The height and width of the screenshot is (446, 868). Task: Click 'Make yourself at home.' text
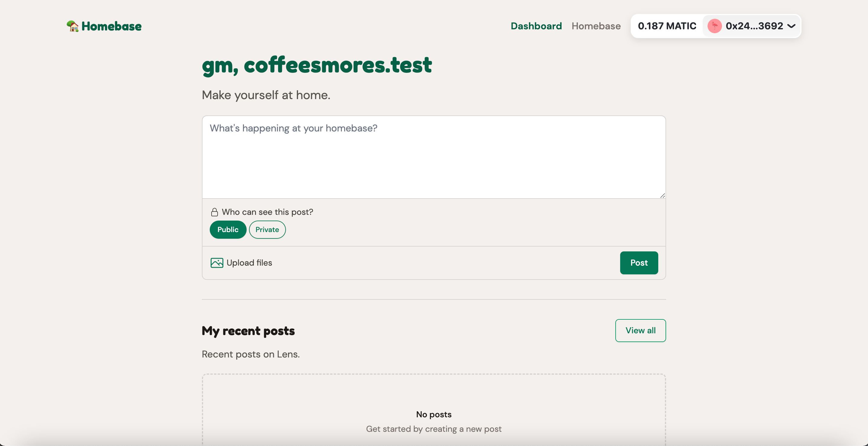(x=266, y=95)
